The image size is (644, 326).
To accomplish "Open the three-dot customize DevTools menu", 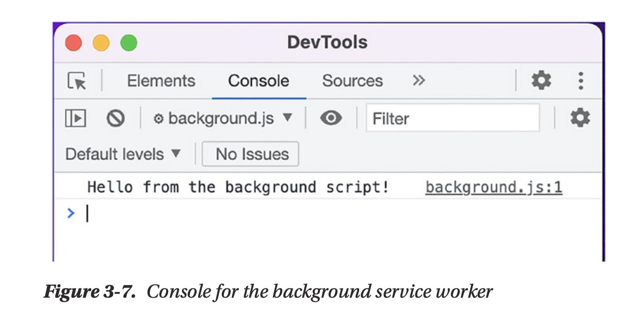I will 581,80.
